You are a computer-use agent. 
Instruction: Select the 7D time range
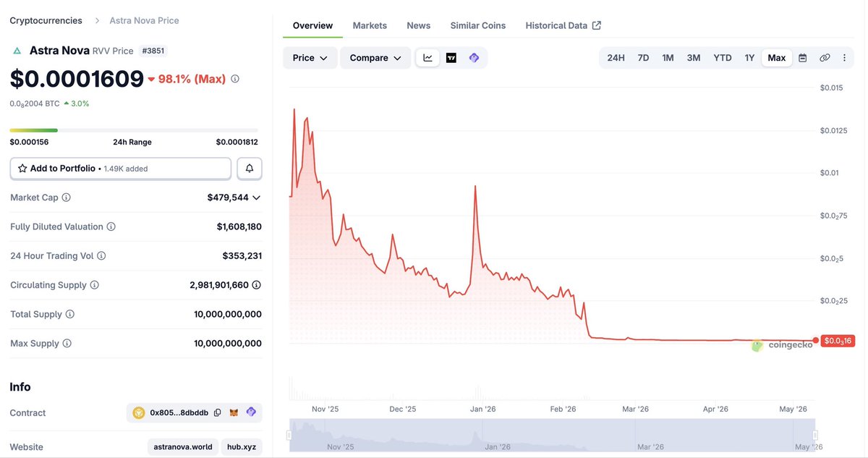(643, 58)
